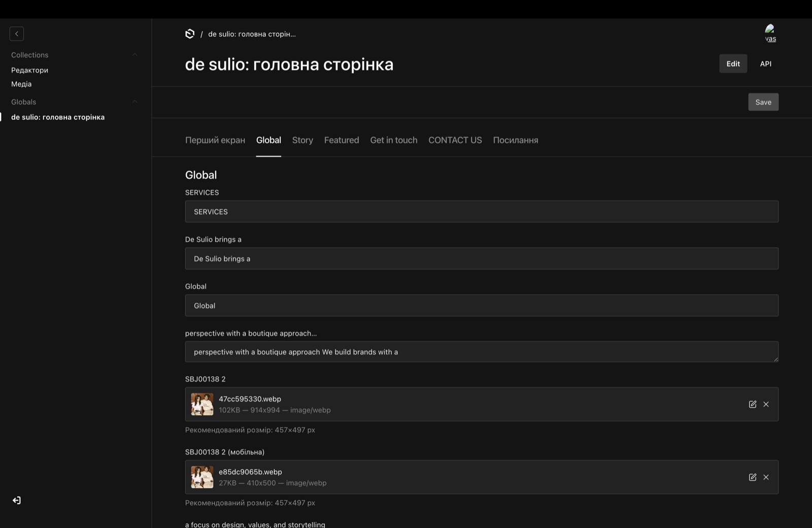Click the page title de sulio: головна сторінка
812x528 pixels.
[x=289, y=64]
